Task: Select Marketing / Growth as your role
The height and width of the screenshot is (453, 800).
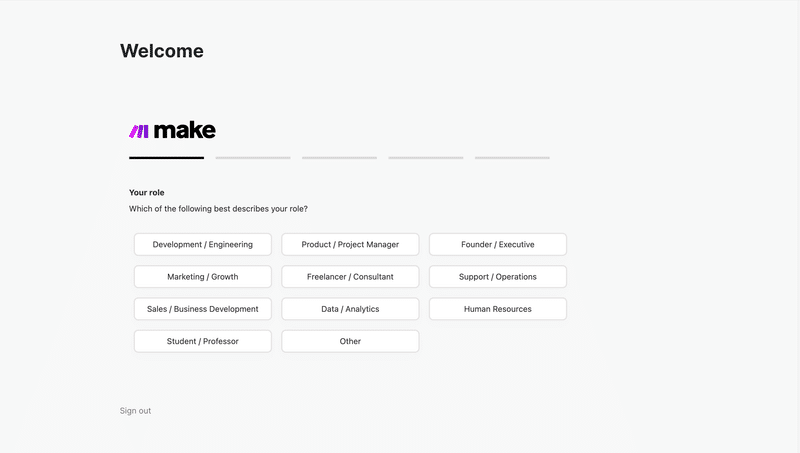Action: [x=203, y=276]
